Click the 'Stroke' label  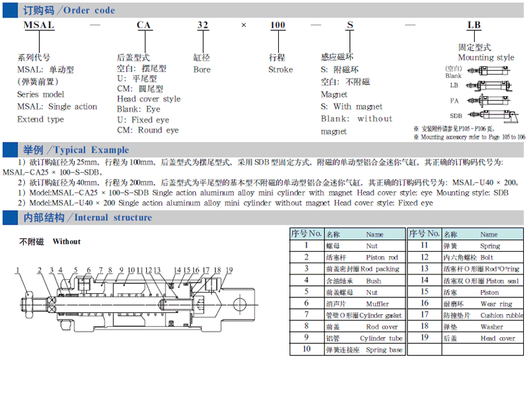pos(281,69)
